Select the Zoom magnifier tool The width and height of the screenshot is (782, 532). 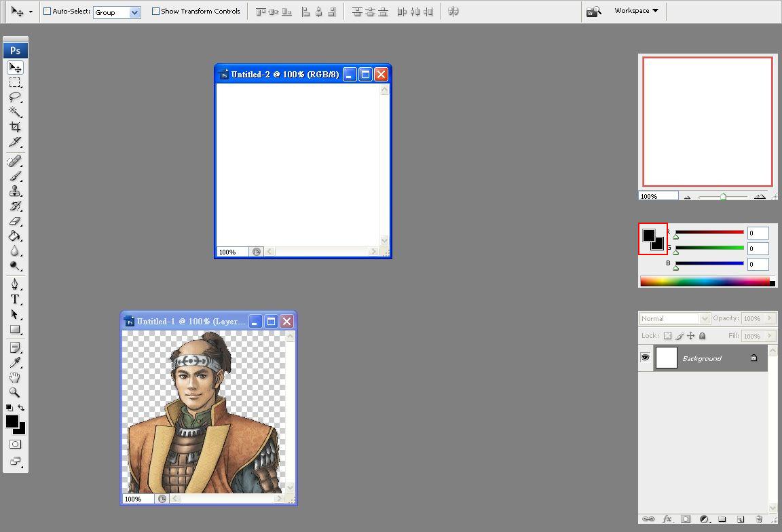pyautogui.click(x=15, y=392)
